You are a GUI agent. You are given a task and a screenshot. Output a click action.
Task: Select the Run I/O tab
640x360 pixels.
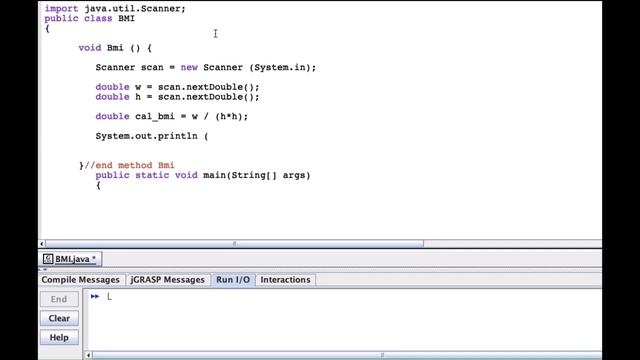click(x=233, y=280)
